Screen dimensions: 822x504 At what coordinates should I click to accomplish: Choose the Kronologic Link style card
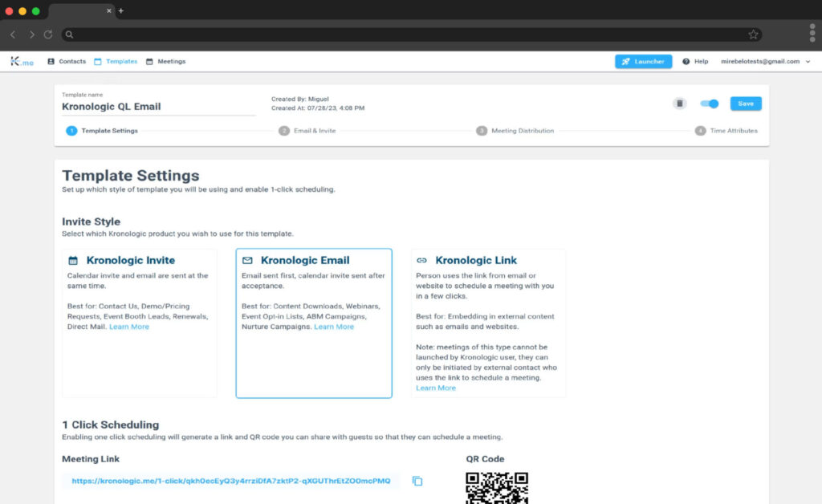pyautogui.click(x=489, y=323)
